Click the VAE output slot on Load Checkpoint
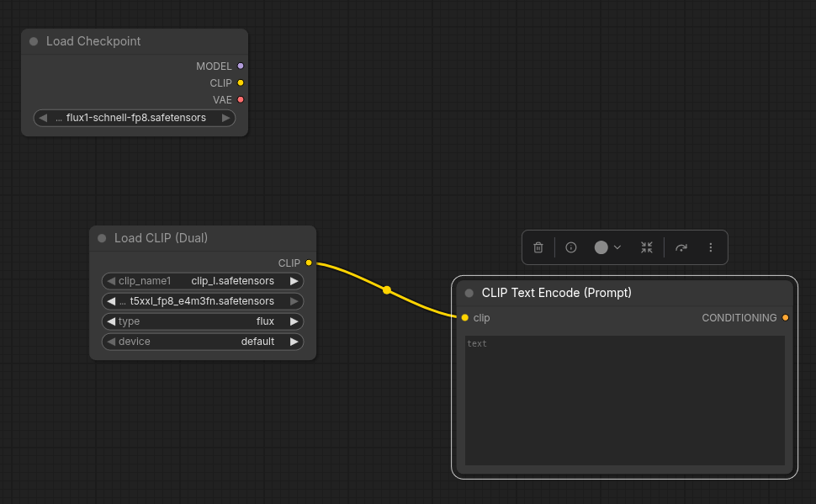816x504 pixels. tap(241, 99)
